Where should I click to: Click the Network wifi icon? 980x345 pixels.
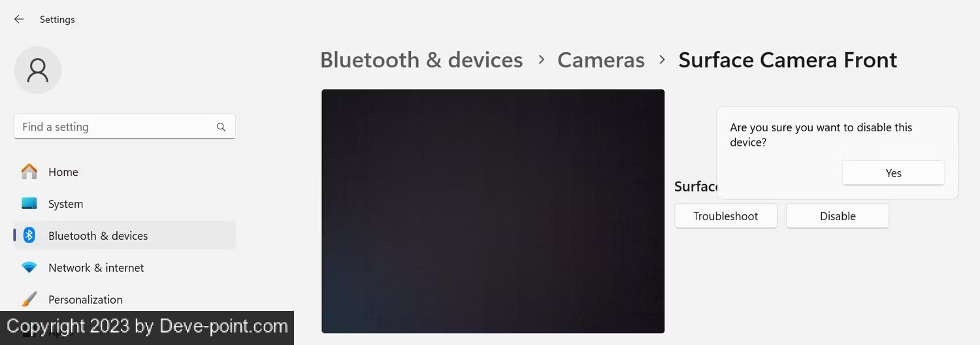pyautogui.click(x=29, y=267)
